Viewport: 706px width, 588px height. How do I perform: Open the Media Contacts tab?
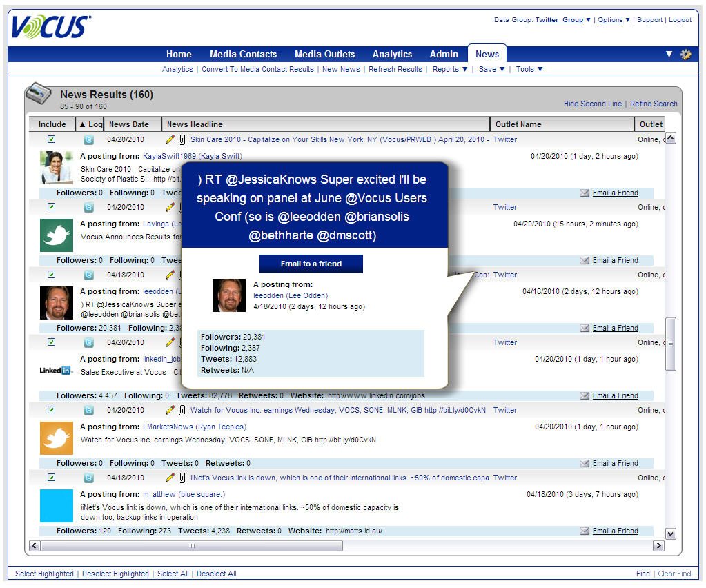click(243, 54)
